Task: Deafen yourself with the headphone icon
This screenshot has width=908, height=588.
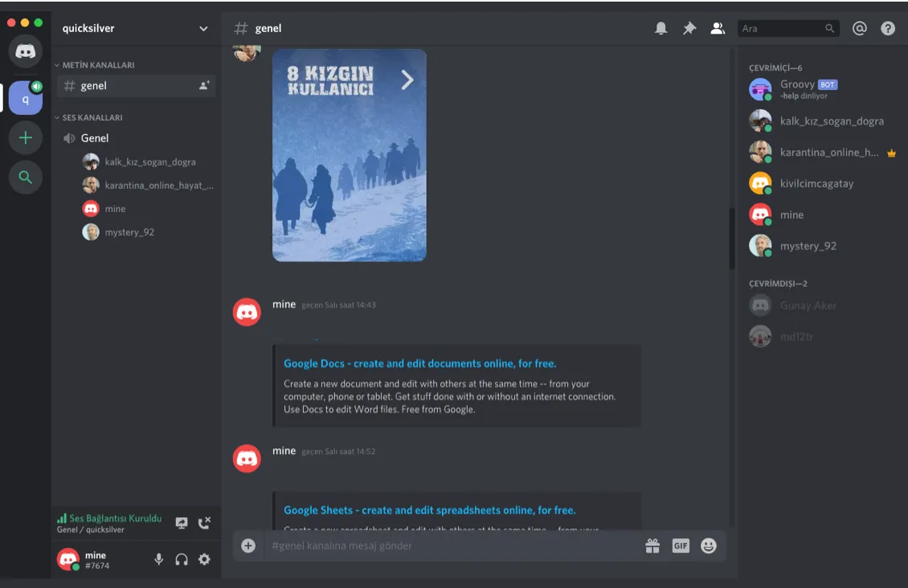Action: 181,558
